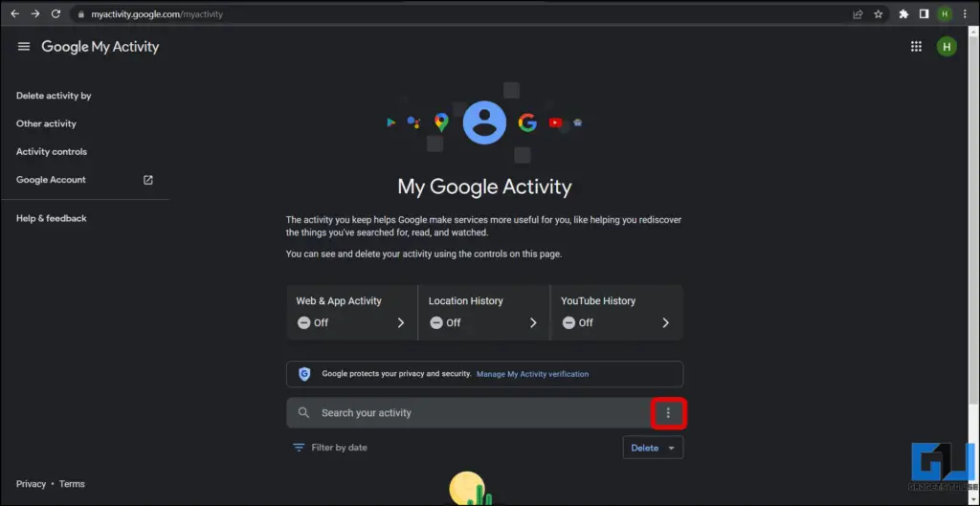Expand the Delete dropdown arrow

pyautogui.click(x=672, y=448)
